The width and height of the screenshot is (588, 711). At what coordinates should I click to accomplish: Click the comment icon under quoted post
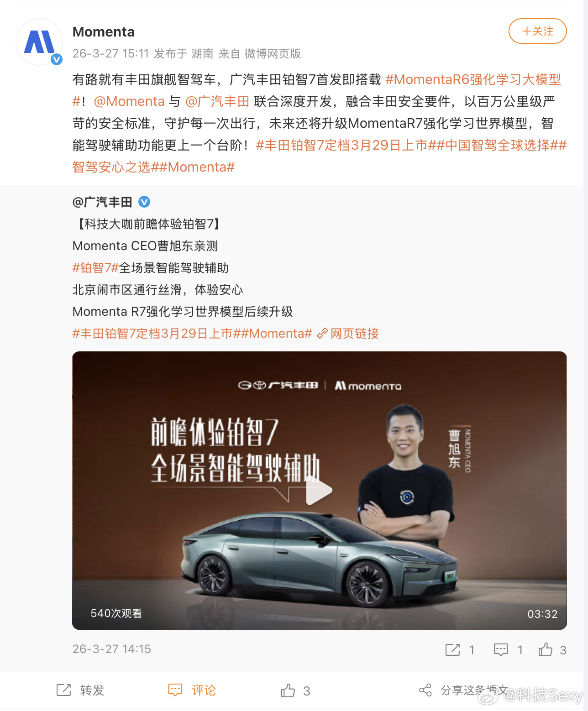point(501,650)
